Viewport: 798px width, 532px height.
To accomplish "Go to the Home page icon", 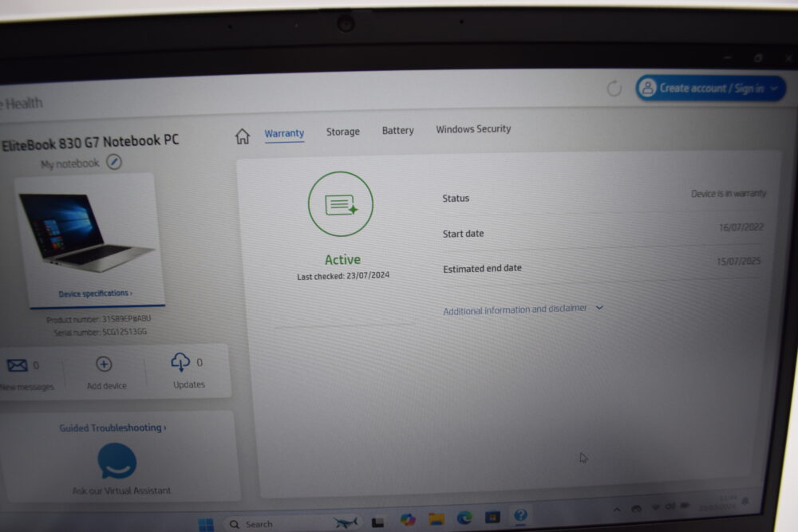I will [243, 136].
